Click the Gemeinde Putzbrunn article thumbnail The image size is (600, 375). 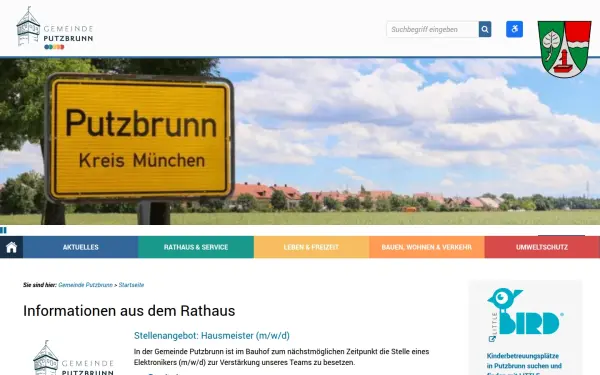pos(74,357)
